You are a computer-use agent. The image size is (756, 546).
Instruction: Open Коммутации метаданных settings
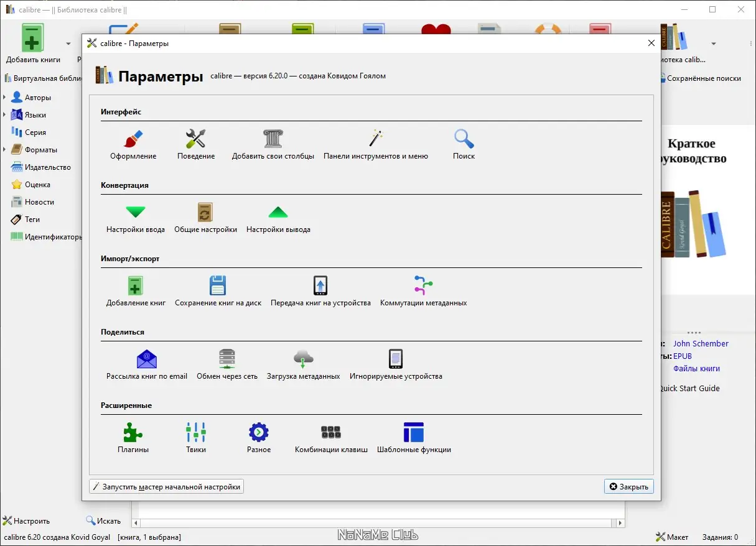point(423,291)
